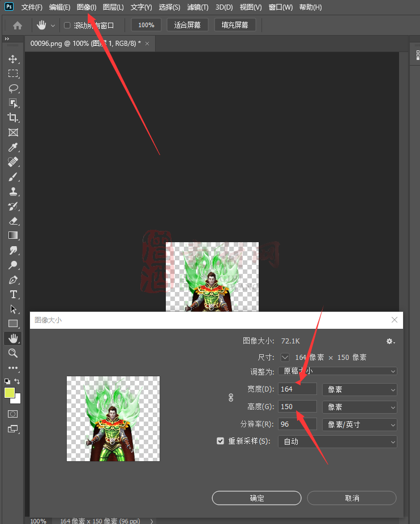
Task: Select the Crop tool
Action: tap(13, 118)
